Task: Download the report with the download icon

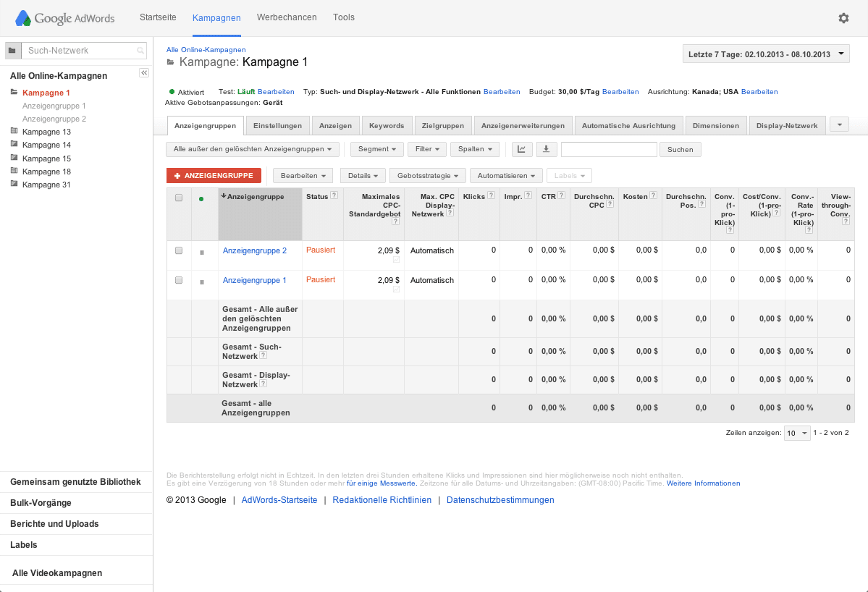Action: pyautogui.click(x=547, y=149)
